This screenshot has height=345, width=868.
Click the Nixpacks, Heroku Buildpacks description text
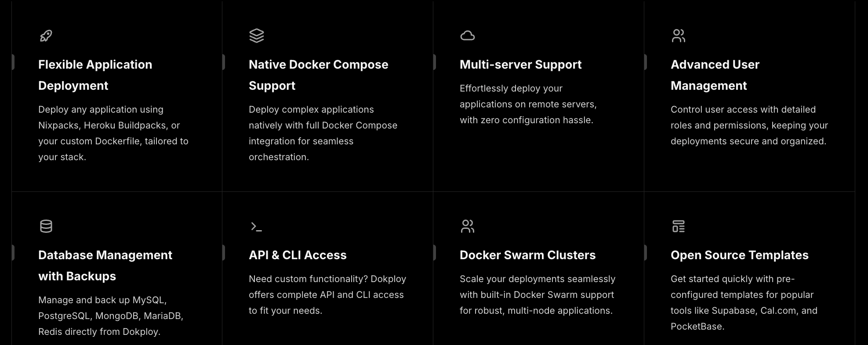pyautogui.click(x=113, y=133)
